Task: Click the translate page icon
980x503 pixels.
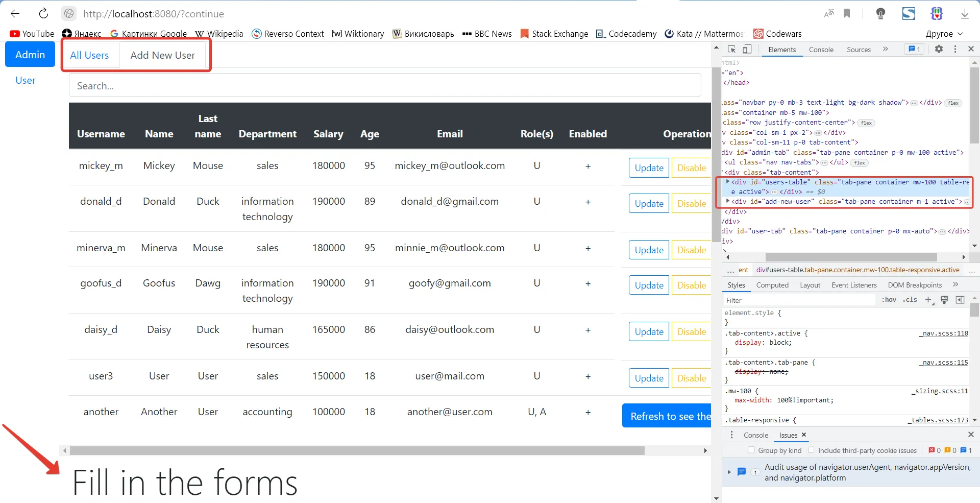Action: (x=829, y=14)
